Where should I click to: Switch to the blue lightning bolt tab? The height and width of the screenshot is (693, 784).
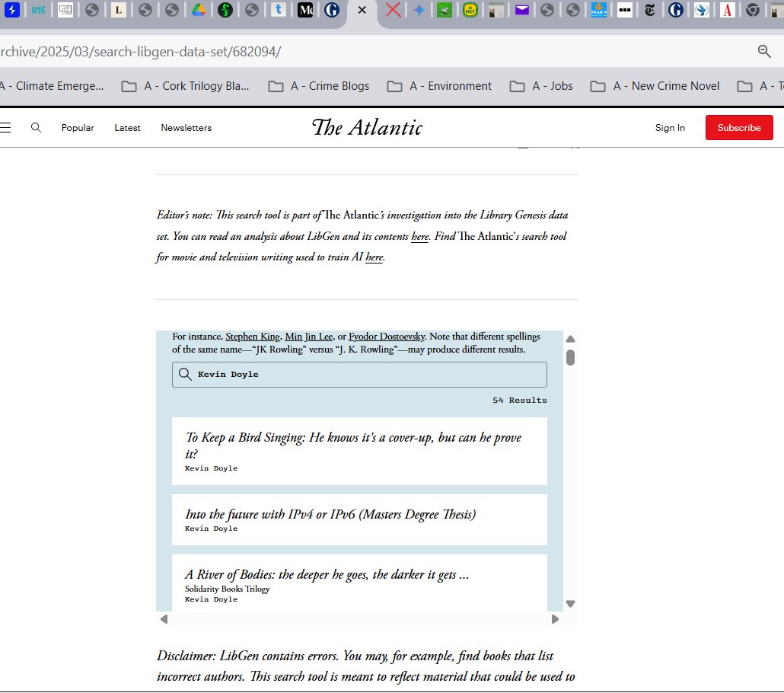tap(11, 9)
